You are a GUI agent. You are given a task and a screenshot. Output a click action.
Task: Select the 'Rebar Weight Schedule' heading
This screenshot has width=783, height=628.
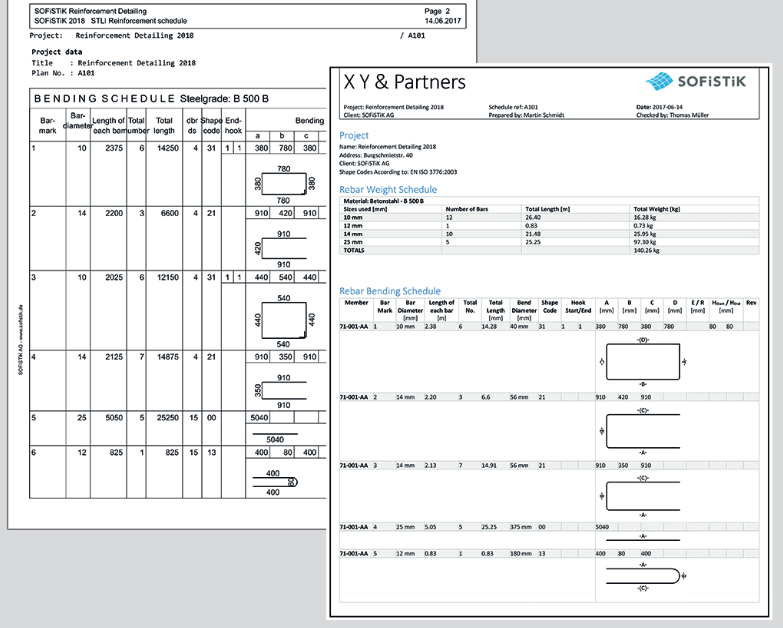pyautogui.click(x=388, y=189)
